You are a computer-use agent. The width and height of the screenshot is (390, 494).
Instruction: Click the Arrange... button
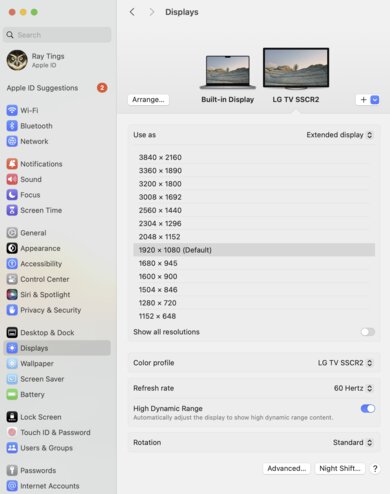point(148,100)
